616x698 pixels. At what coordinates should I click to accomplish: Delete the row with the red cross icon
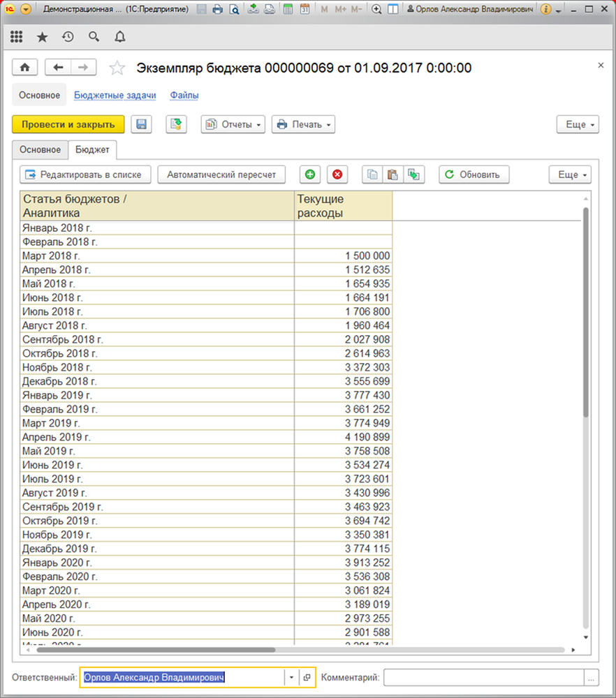click(337, 174)
